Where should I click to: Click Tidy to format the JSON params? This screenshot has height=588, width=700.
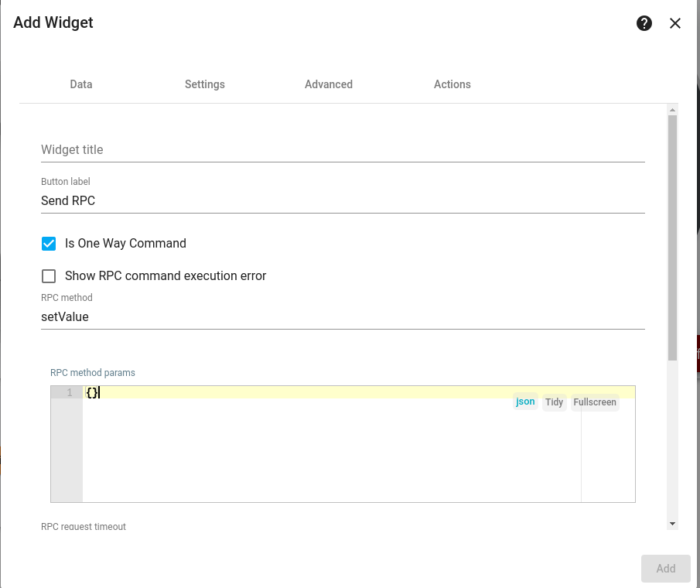[554, 402]
